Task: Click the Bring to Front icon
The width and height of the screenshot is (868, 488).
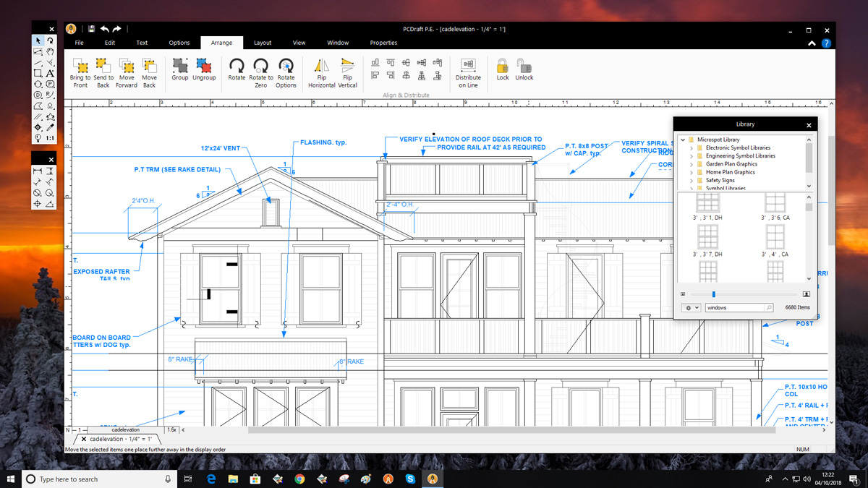Action: coord(80,67)
